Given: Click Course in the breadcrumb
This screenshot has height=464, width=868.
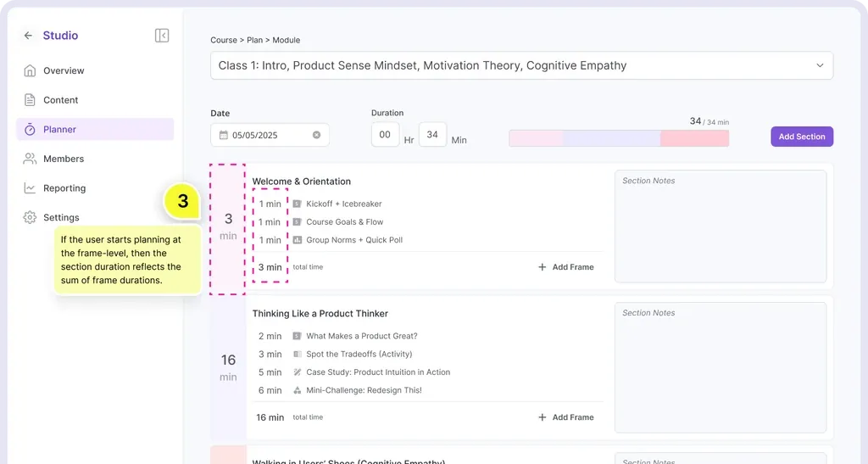Looking at the screenshot, I should click(x=224, y=40).
